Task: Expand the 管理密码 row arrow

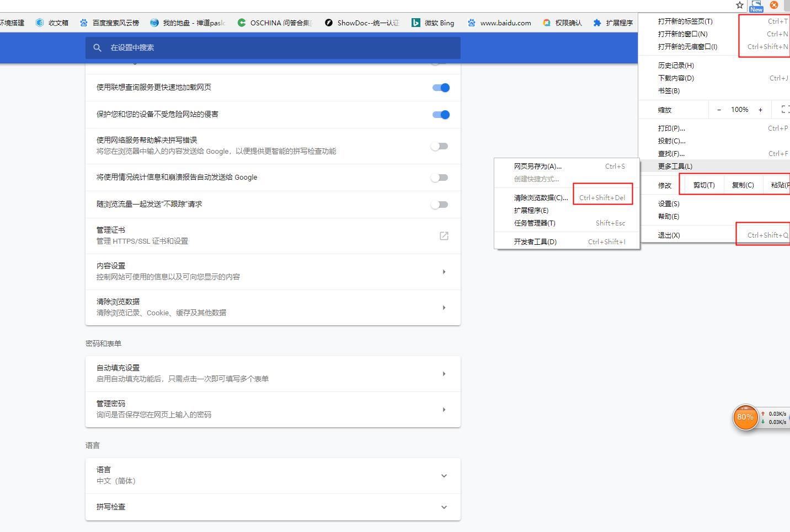Action: pyautogui.click(x=444, y=410)
